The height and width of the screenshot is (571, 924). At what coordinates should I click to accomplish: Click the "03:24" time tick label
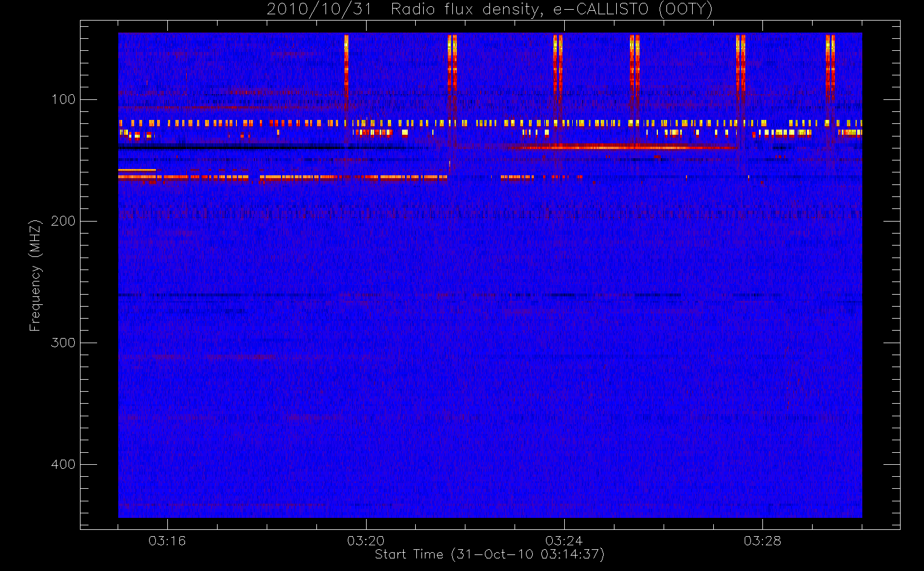coord(564,541)
